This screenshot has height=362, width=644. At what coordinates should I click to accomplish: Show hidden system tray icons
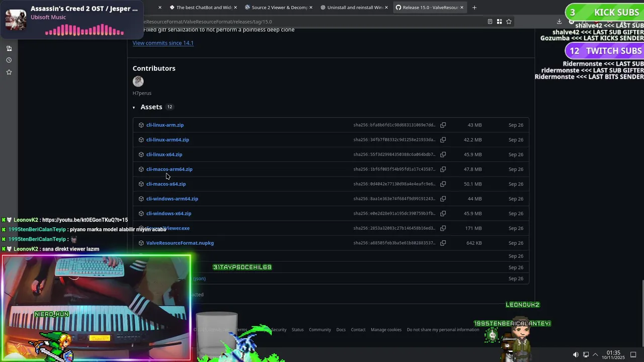[x=595, y=355]
